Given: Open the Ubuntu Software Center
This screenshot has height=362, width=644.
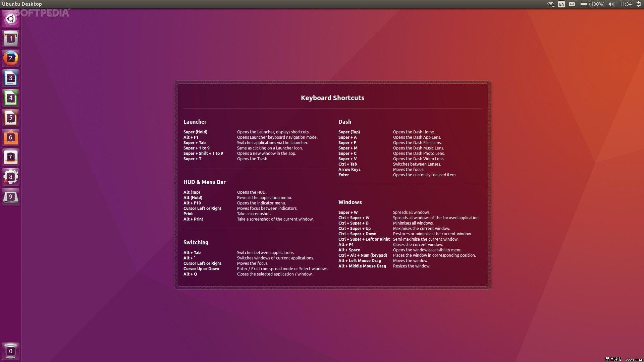Looking at the screenshot, I should [11, 137].
